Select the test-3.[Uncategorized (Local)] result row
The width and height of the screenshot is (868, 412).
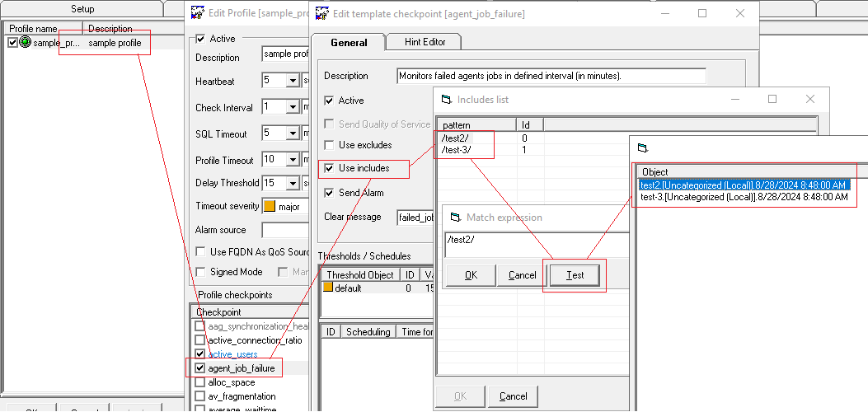744,196
